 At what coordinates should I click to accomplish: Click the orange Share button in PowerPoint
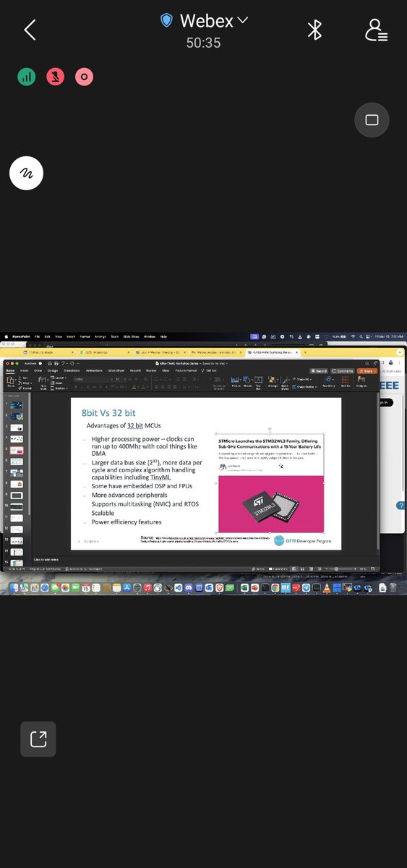click(367, 371)
